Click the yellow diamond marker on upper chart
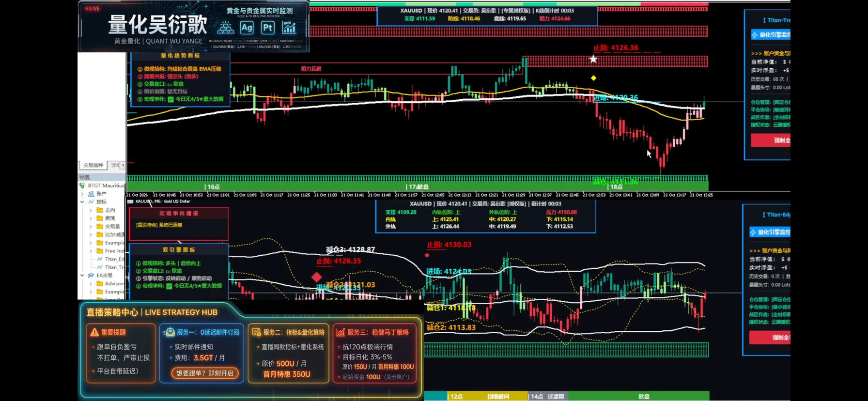The width and height of the screenshot is (868, 401). click(593, 78)
